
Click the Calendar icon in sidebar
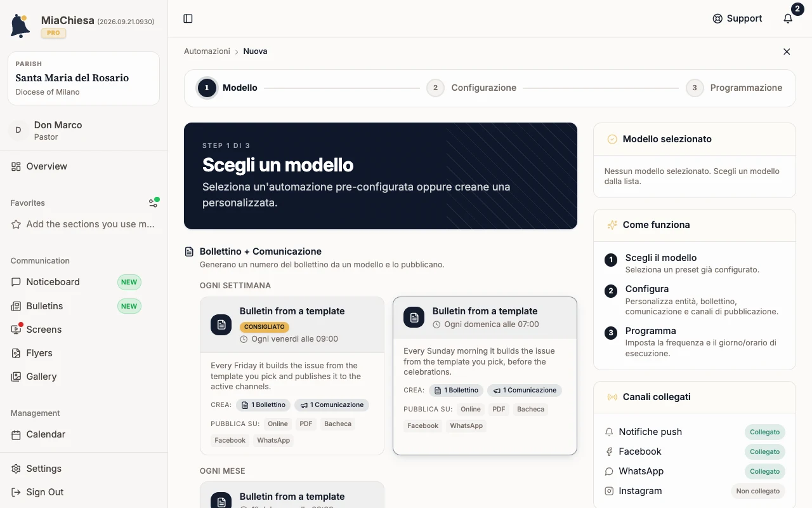(16, 434)
